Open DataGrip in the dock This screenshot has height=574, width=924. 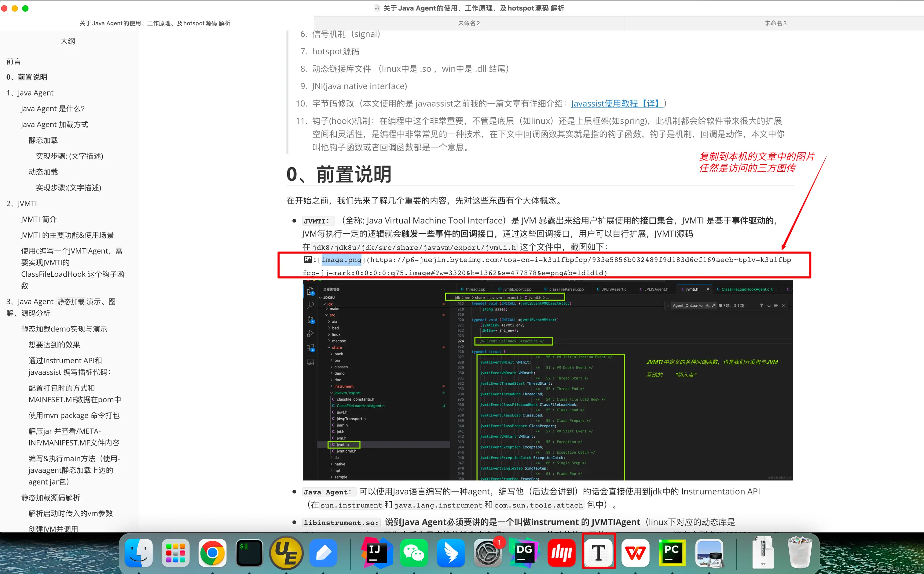click(524, 553)
